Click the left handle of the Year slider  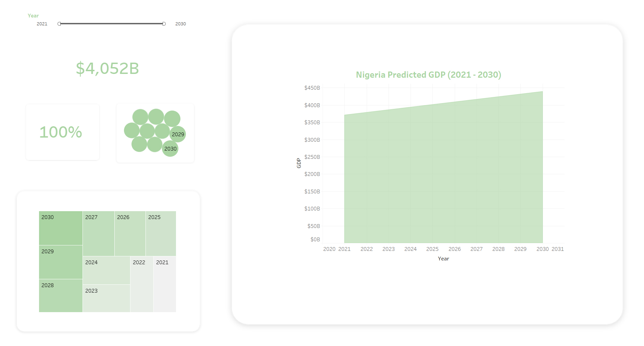pyautogui.click(x=59, y=24)
